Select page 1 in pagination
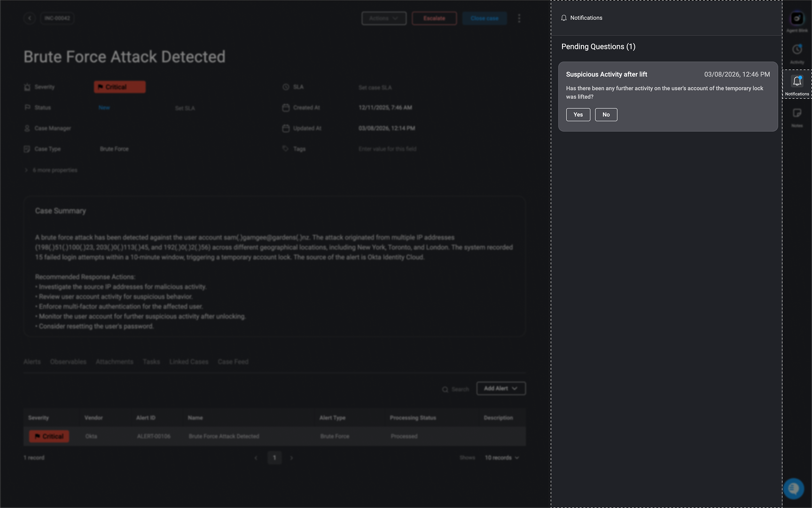 click(274, 458)
